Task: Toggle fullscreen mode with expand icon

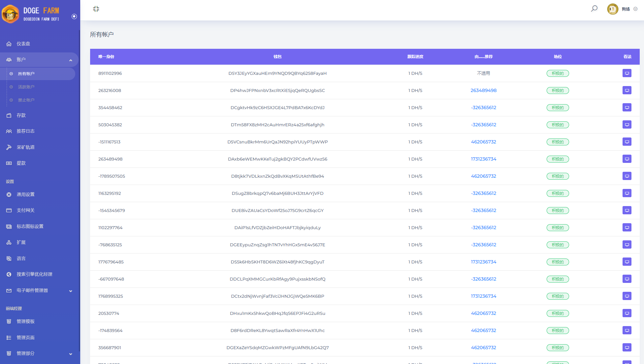Action: coord(96,9)
